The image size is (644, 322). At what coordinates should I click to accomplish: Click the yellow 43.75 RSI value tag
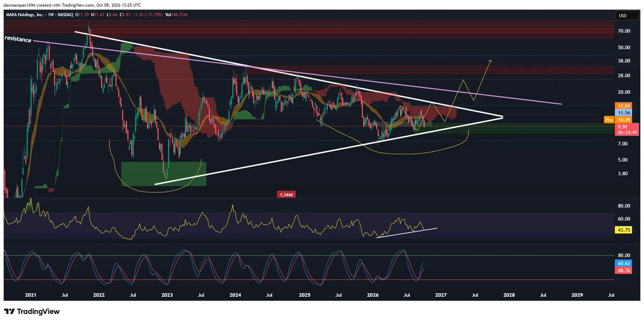click(624, 230)
